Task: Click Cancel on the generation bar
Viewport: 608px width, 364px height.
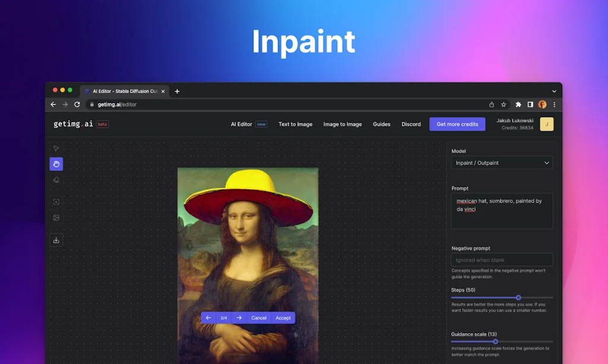Action: [259, 318]
